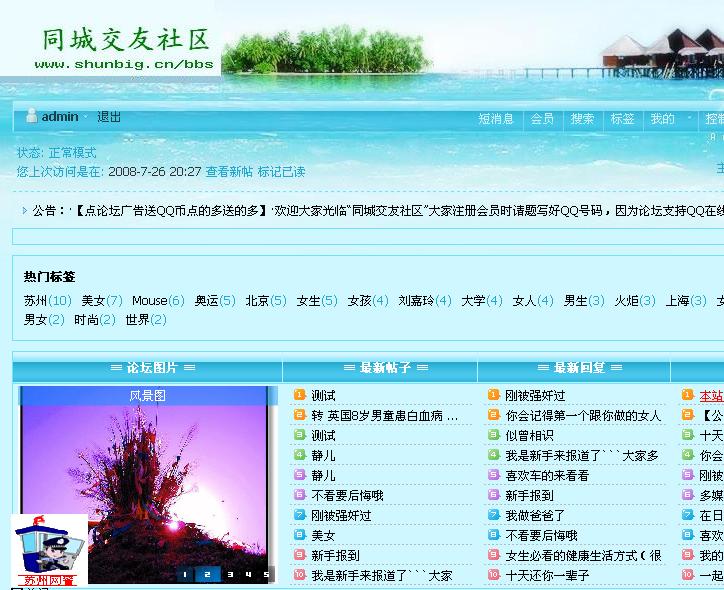This screenshot has height=590, width=724.
Task: Open the 美女(7) hot tag
Action: (x=102, y=301)
